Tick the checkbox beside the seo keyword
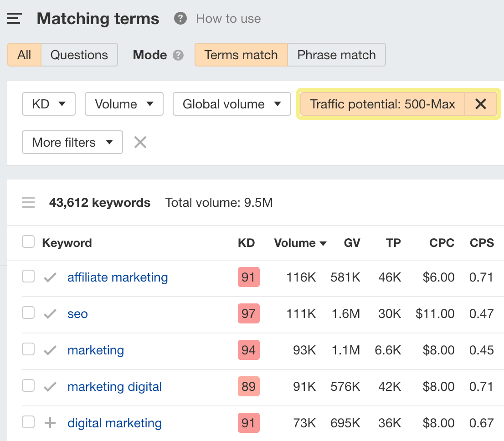Image resolution: width=504 pixels, height=441 pixels. pos(28,313)
